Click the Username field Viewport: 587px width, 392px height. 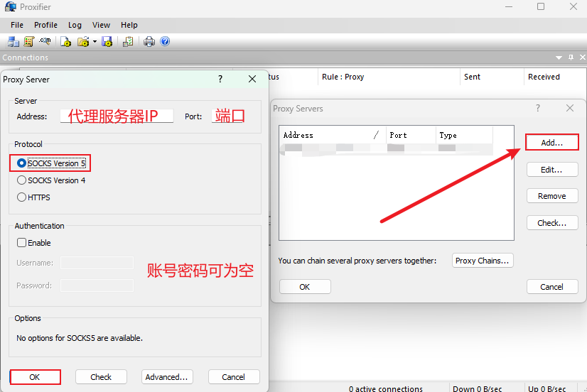pos(97,263)
